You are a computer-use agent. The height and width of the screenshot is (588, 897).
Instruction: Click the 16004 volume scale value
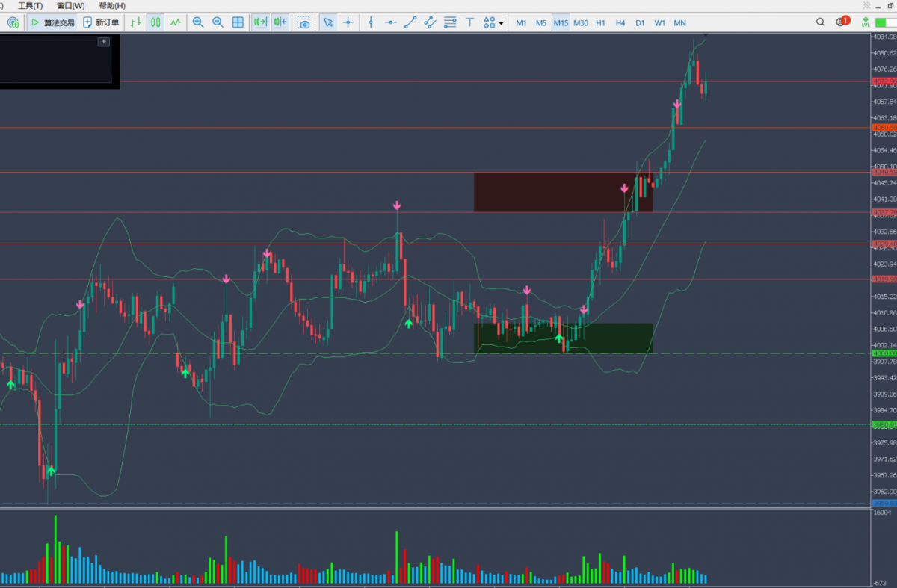tap(882, 513)
